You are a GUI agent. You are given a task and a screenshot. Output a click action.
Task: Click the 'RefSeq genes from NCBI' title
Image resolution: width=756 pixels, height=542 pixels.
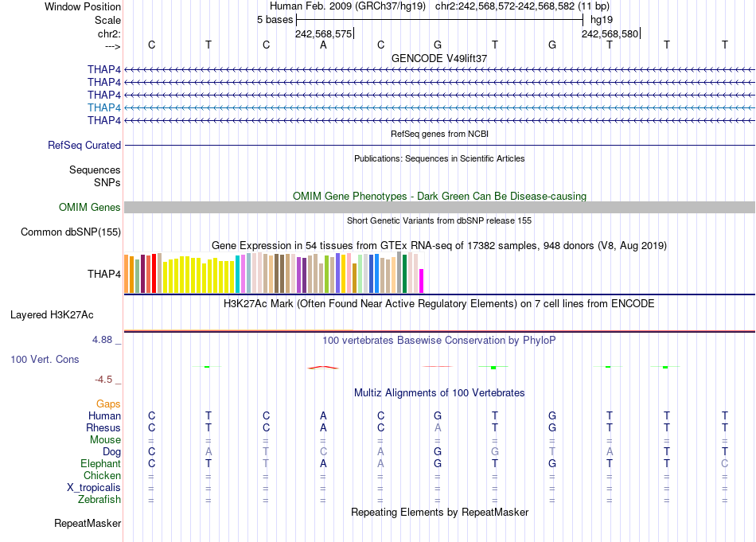click(439, 134)
